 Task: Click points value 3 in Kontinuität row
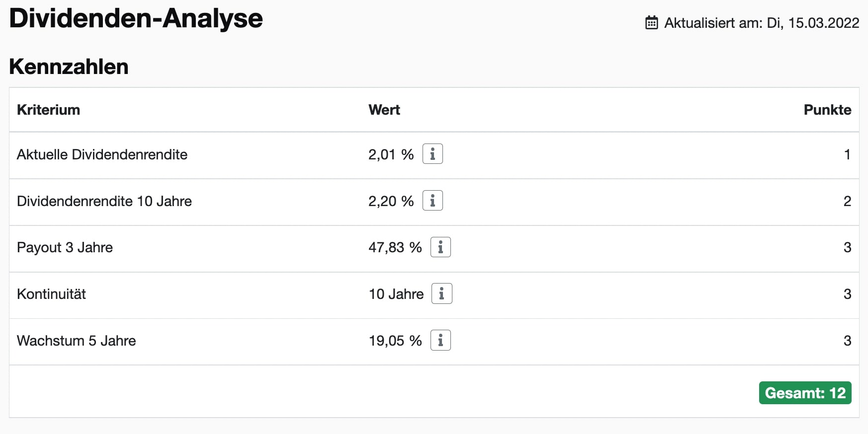click(x=848, y=294)
